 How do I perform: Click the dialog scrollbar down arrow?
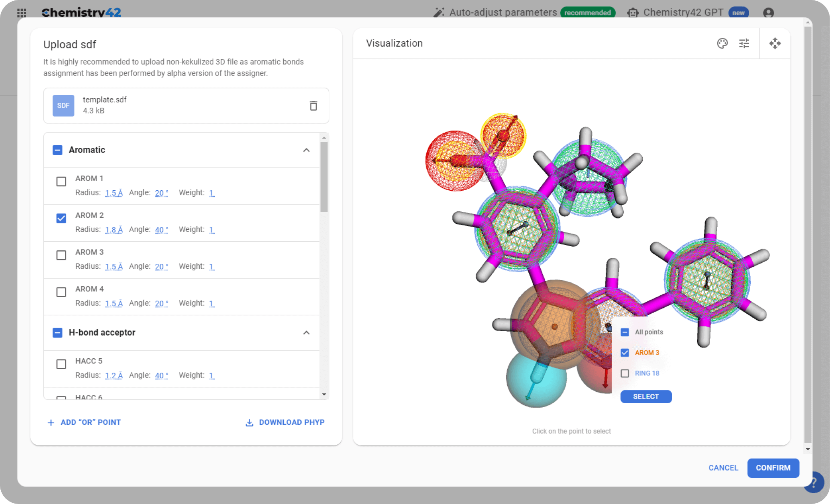(x=808, y=449)
